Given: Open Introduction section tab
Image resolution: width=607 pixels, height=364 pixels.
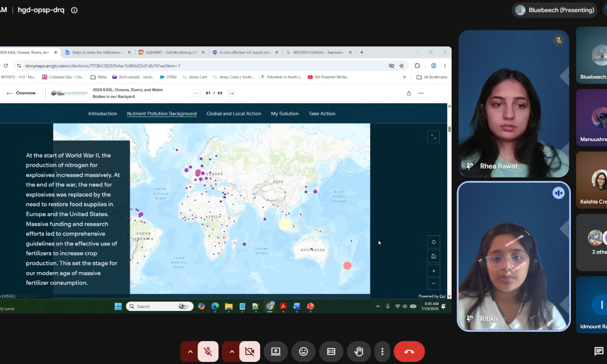Looking at the screenshot, I should (x=103, y=113).
